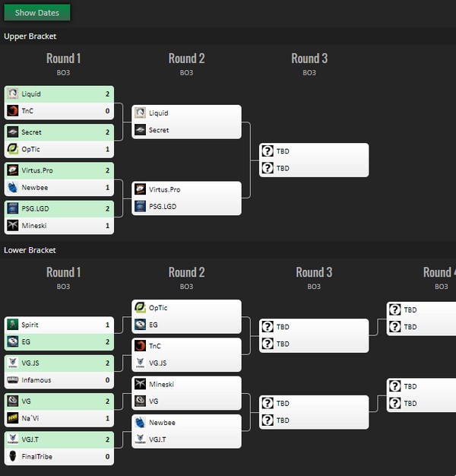Image resolution: width=456 pixels, height=476 pixels.
Task: Open Secret team link in Upper Round 2
Action: (159, 130)
